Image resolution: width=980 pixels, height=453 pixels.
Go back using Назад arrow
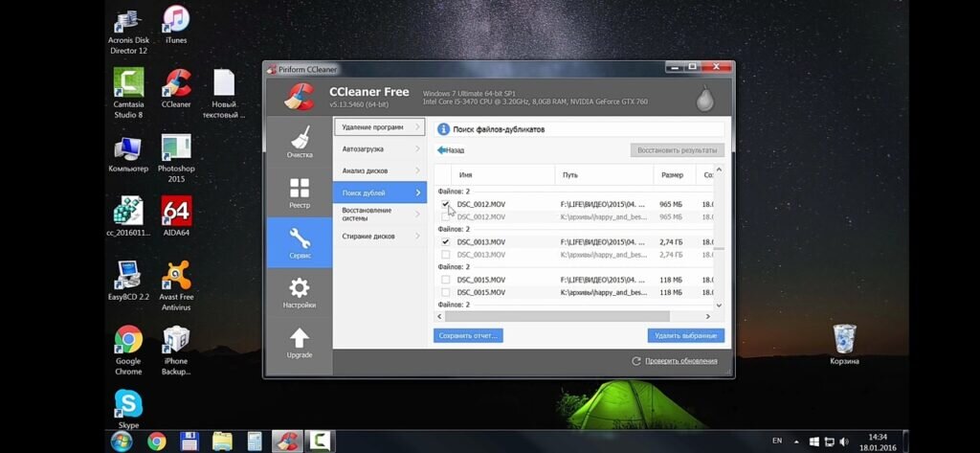451,150
